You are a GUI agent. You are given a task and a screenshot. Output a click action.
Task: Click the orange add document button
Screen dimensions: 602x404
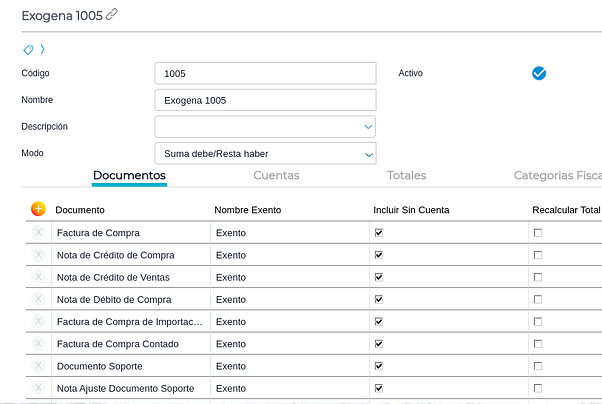click(38, 209)
